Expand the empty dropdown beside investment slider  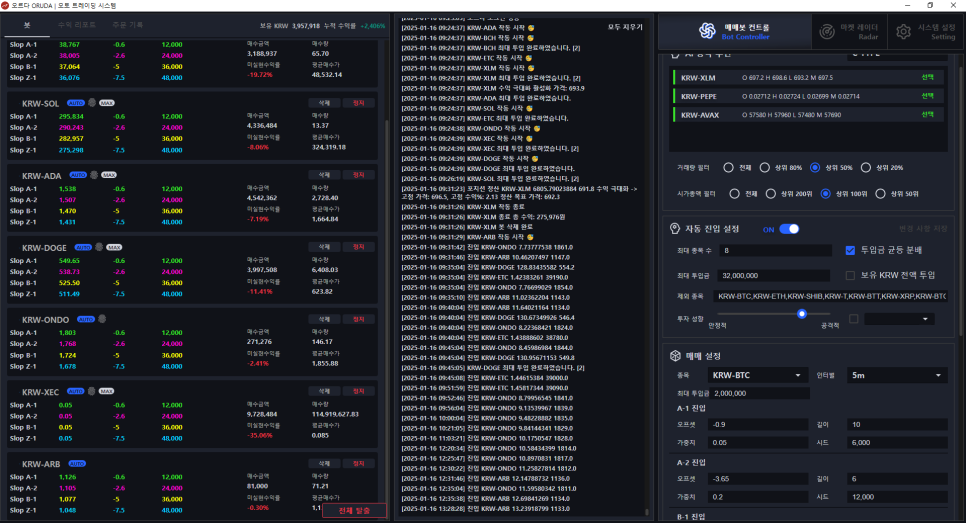point(898,319)
